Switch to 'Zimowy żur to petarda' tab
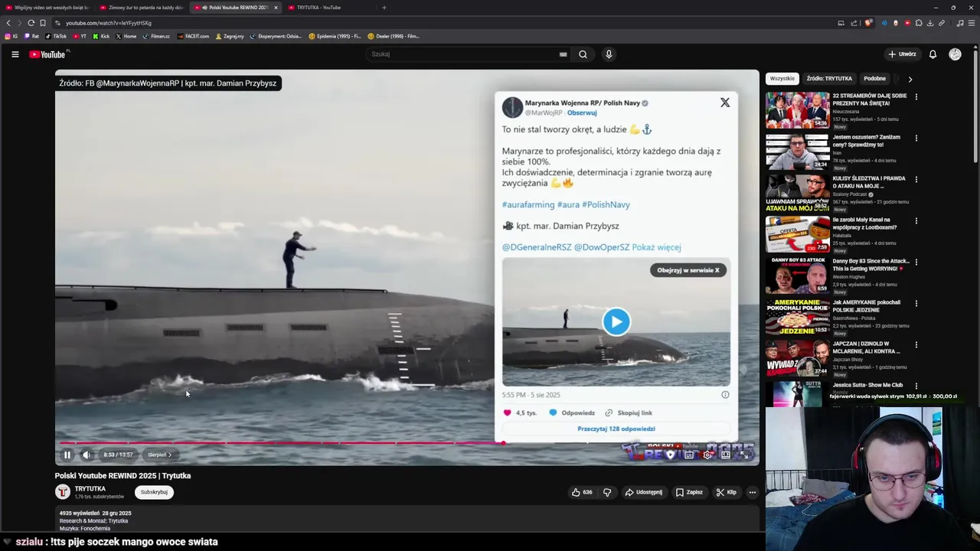 (x=142, y=8)
